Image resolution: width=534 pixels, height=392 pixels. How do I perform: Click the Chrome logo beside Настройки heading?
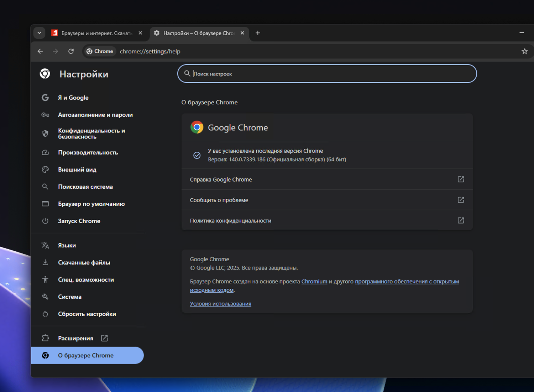45,74
